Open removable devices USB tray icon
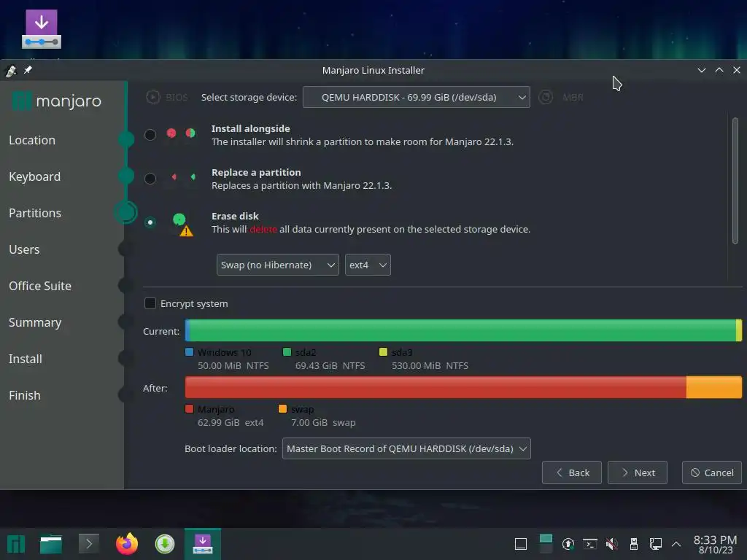The height and width of the screenshot is (560, 747). point(634,544)
